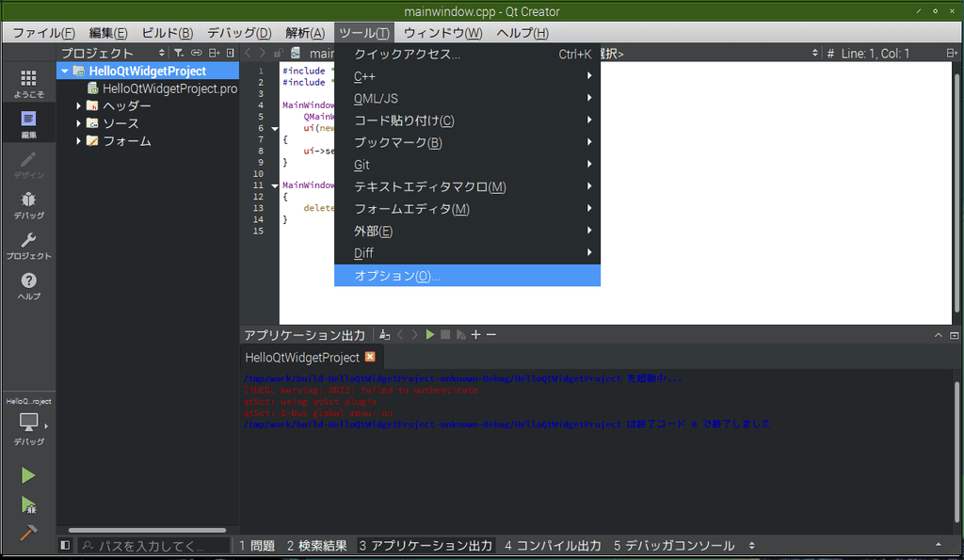964x560 pixels.
Task: Open the ファイル(F) menu
Action: point(43,33)
